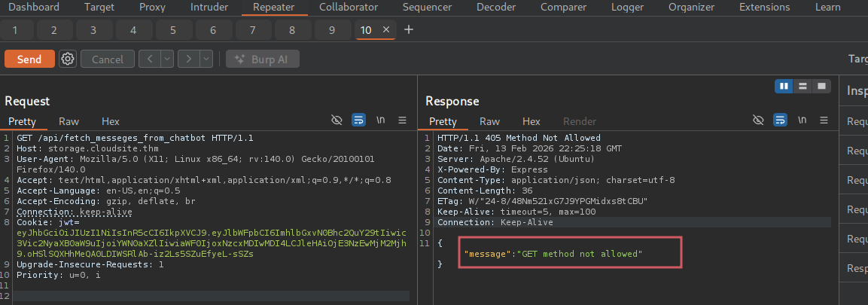This screenshot has width=868, height=305.
Task: Click the 405 Method Not Allowed status line
Action: coord(519,138)
